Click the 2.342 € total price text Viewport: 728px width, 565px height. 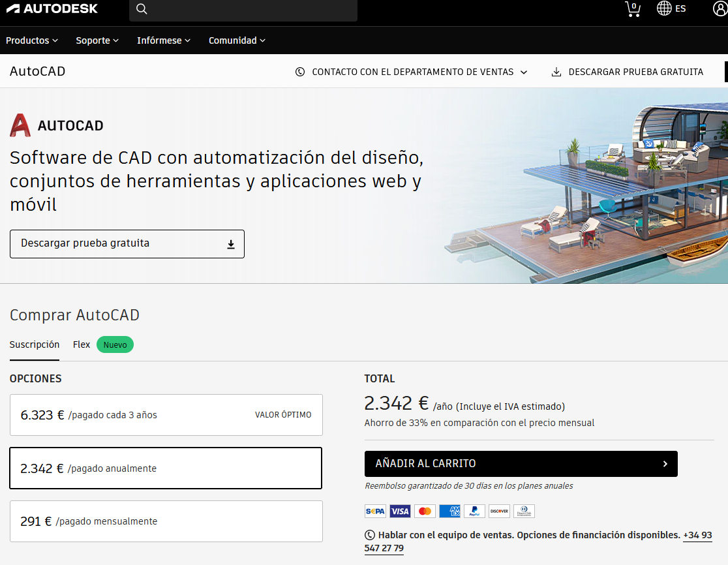[x=396, y=403]
